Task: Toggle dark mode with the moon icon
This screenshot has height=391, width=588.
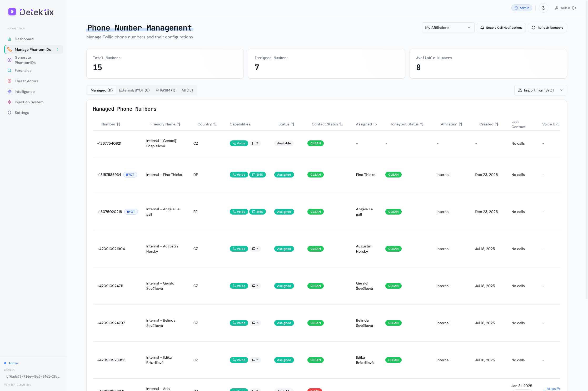Action: click(543, 8)
